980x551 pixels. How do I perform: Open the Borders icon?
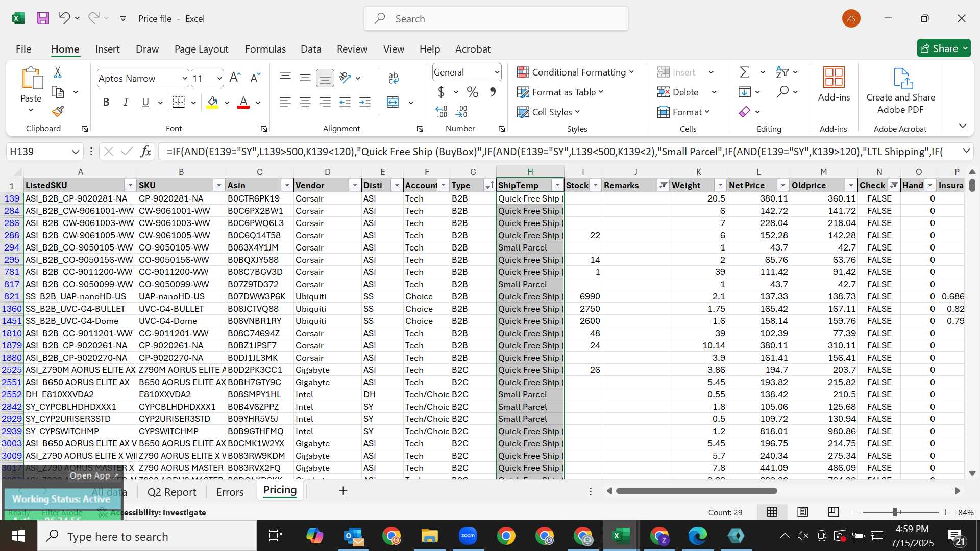(179, 102)
